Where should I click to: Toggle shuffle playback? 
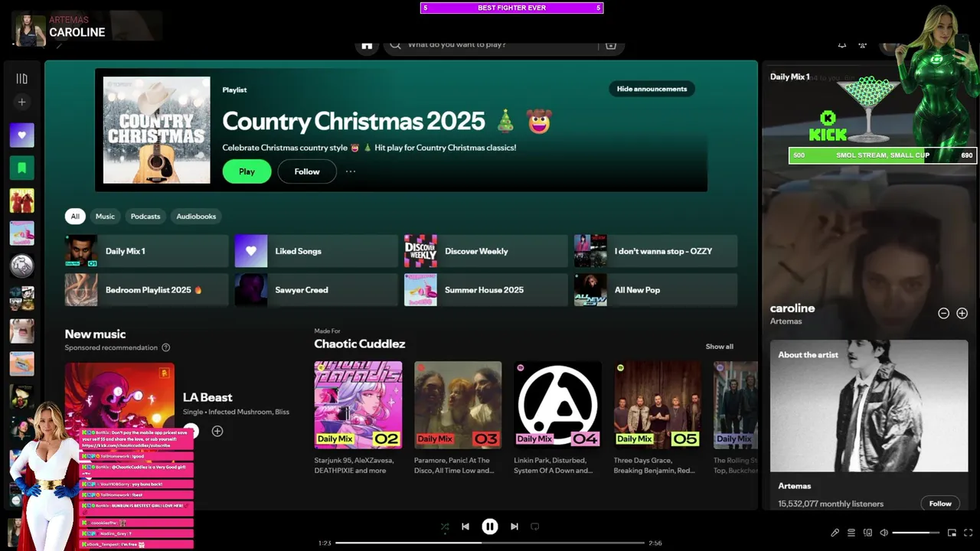click(445, 527)
